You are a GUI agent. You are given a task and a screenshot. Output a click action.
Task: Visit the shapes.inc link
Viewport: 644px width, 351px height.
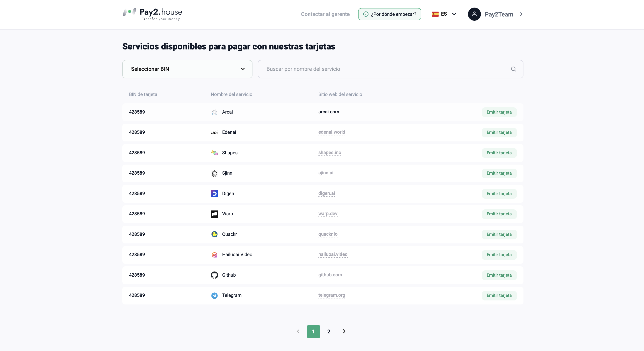pos(330,153)
